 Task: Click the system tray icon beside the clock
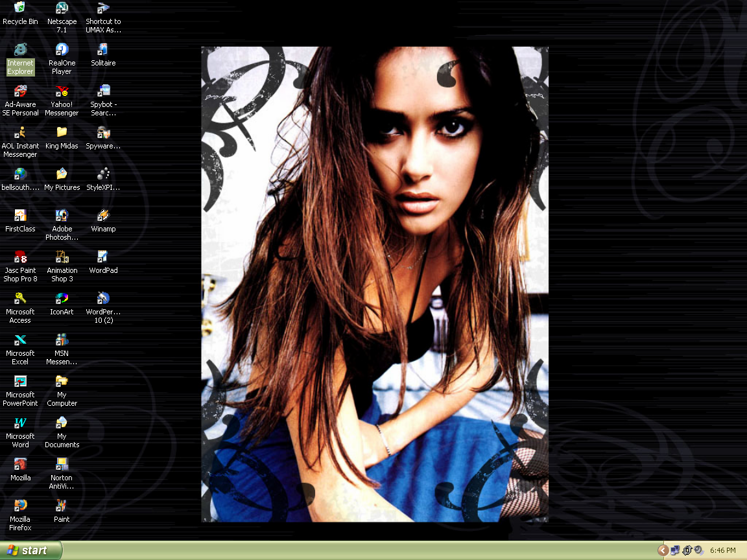click(699, 550)
